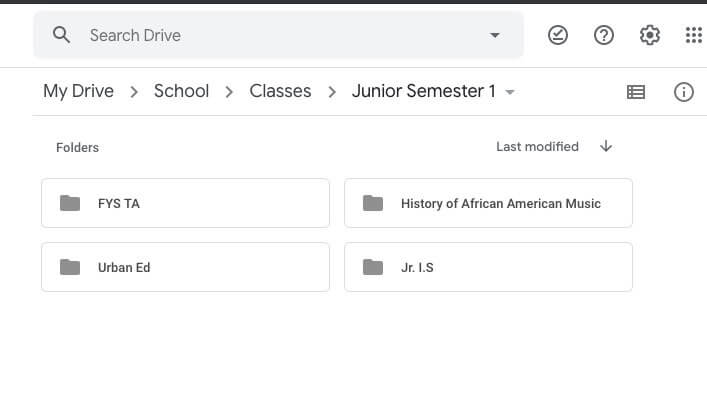707x407 pixels.
Task: Go to My Drive breadcrumb
Action: point(78,91)
